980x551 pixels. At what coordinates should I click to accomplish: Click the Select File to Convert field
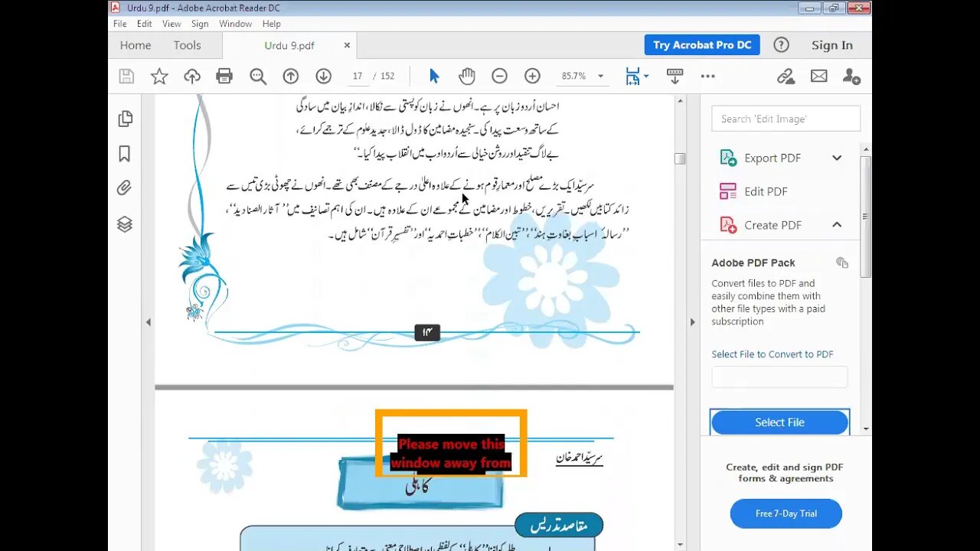tap(779, 377)
